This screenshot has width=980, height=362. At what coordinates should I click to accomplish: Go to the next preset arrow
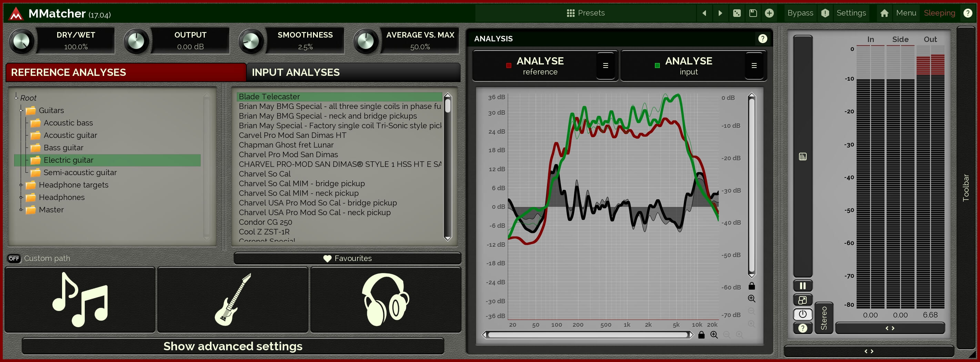(720, 13)
